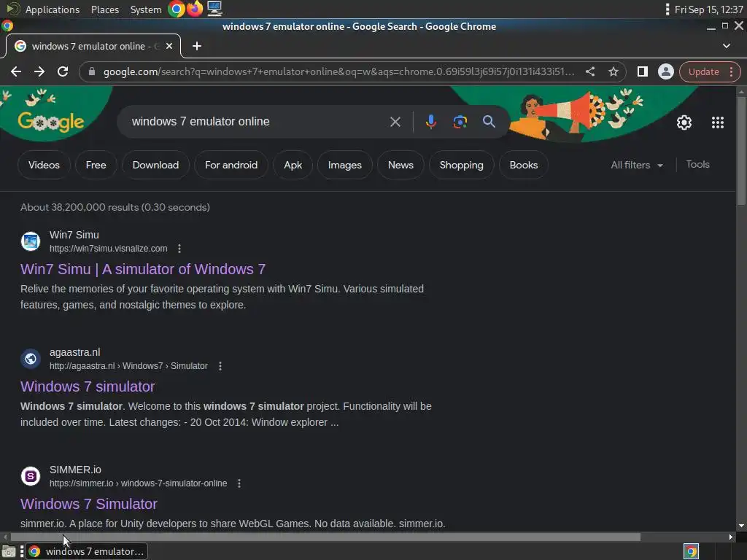
Task: Open the Win7 Simu result link
Action: tap(143, 269)
